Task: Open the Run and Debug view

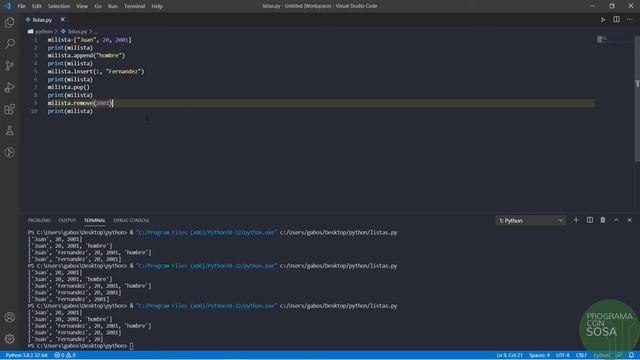Action: coord(9,87)
